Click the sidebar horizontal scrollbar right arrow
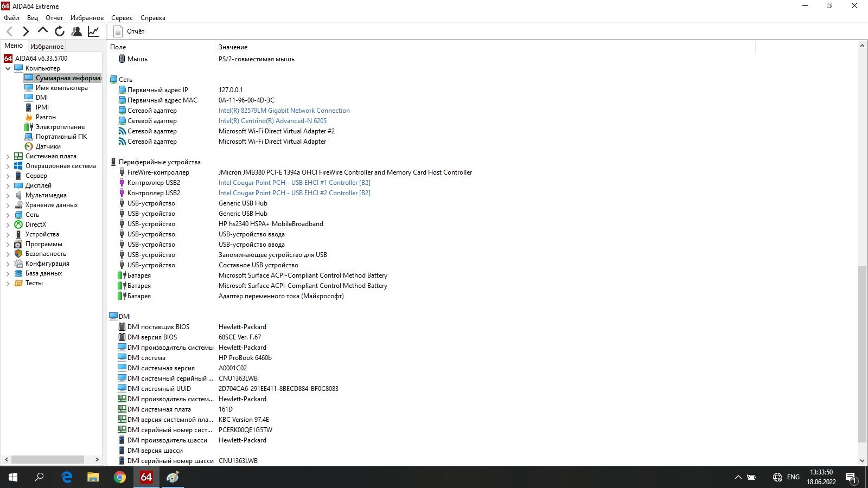Screen dimensions: 868x488 point(97,459)
